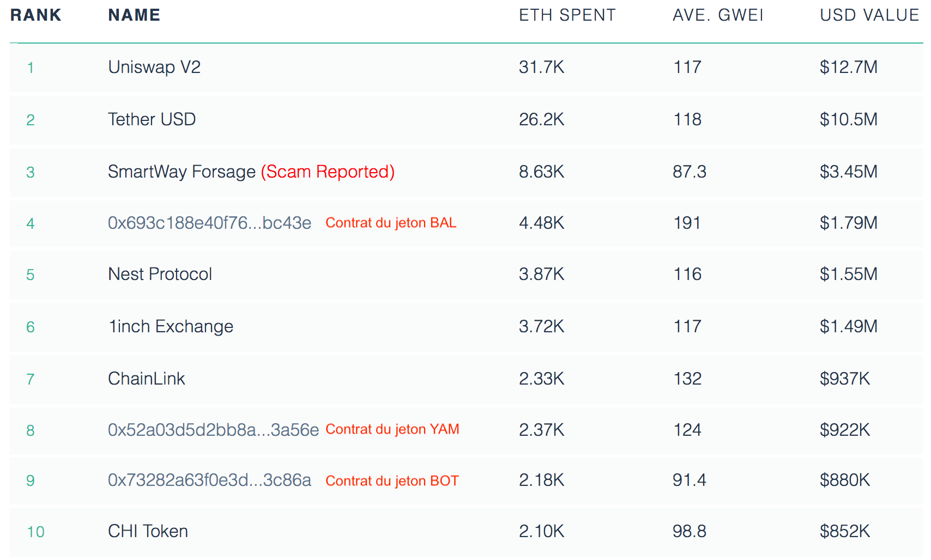931x560 pixels.
Task: Sort table by RANK column header
Action: (x=35, y=15)
